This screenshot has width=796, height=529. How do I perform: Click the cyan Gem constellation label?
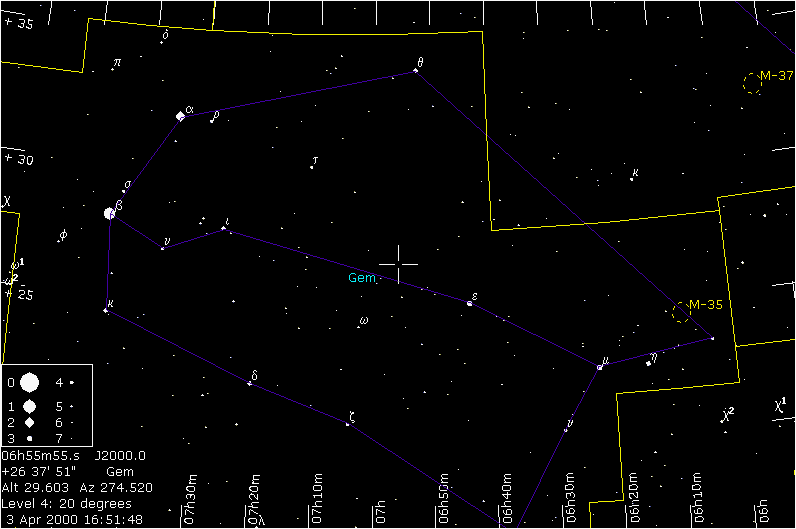pyautogui.click(x=361, y=278)
